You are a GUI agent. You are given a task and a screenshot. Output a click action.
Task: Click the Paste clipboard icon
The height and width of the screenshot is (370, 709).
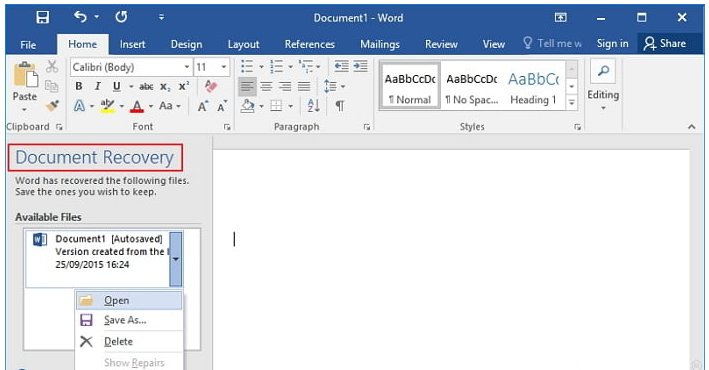[25, 75]
